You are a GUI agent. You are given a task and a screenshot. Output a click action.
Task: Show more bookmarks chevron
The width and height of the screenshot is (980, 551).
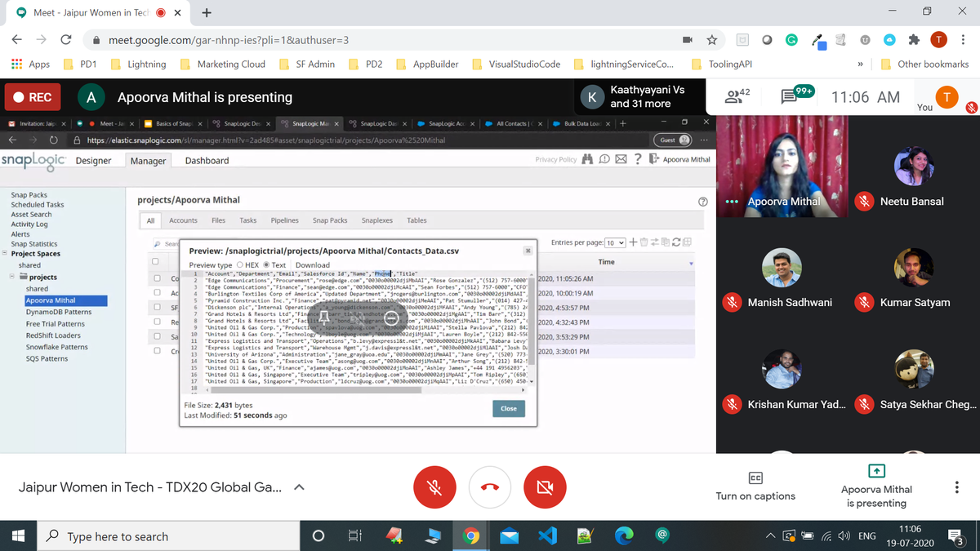[x=860, y=64]
